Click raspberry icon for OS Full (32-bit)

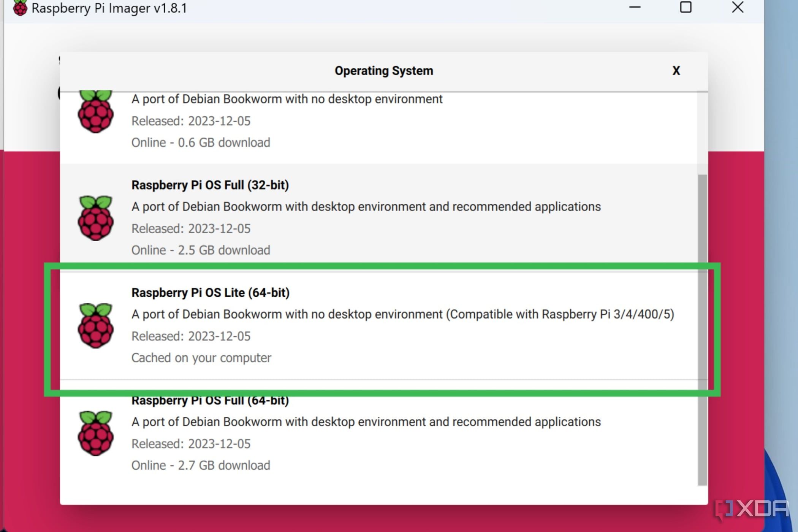click(95, 218)
